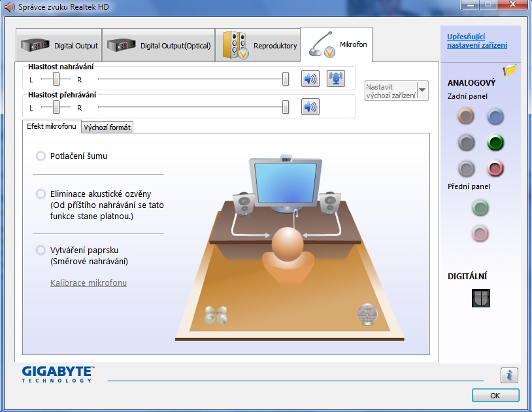Open Kalibrace mikrofonu link
Screen dimensions: 532x412
point(88,283)
